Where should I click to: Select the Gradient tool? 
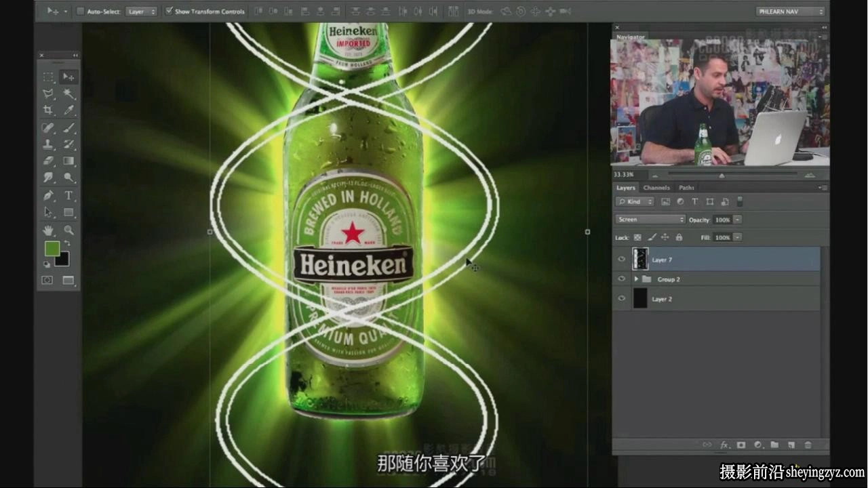68,161
